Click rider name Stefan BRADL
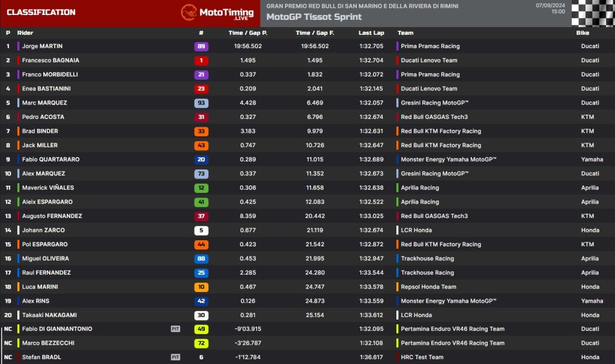The height and width of the screenshot is (364, 615). click(x=41, y=357)
